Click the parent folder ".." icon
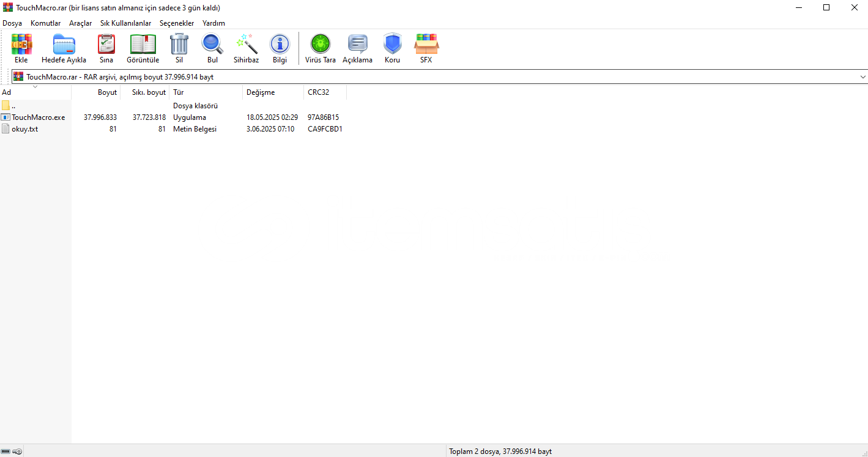Screen dimensions: 868x457 click(x=6, y=105)
